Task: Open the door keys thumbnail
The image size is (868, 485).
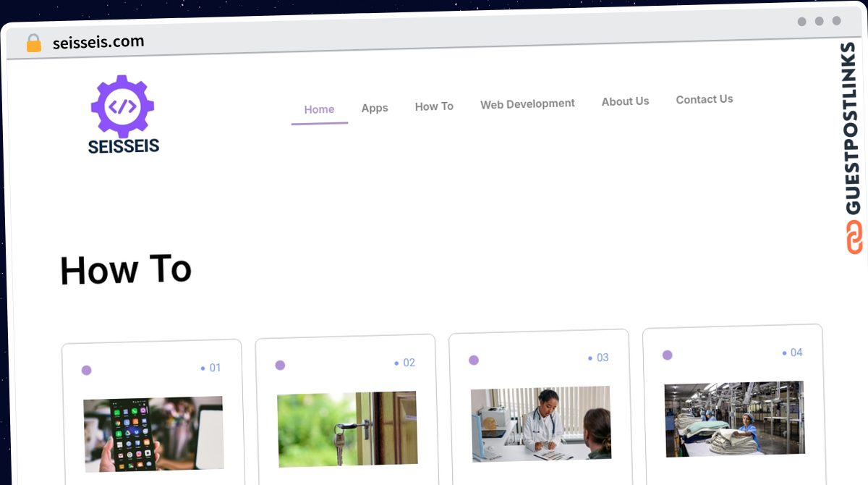Action: (x=347, y=429)
